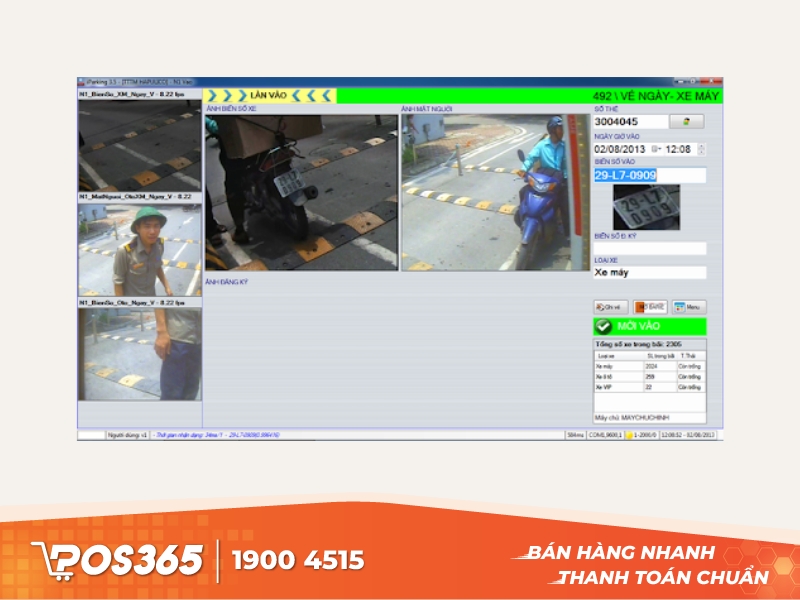This screenshot has height=600, width=800.
Task: Click the ẢNH BIỂN SỐ XE motorcycle image
Action: 301,192
